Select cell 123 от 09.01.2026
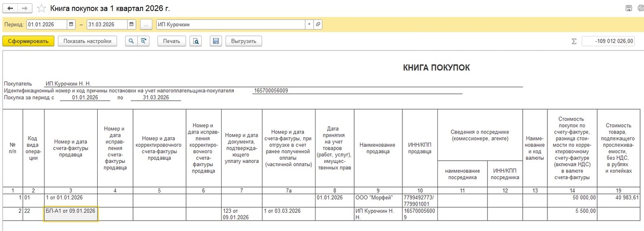Screen dimensions: 644x231 (241, 214)
